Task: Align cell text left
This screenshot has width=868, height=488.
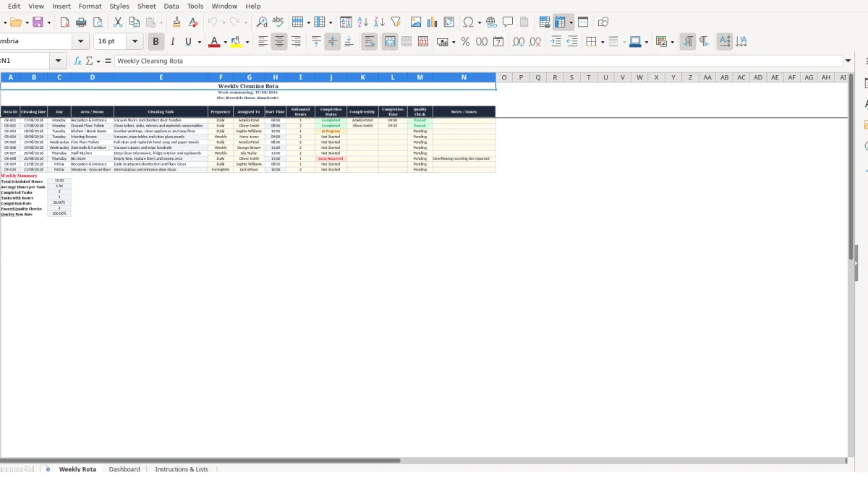Action: [263, 42]
